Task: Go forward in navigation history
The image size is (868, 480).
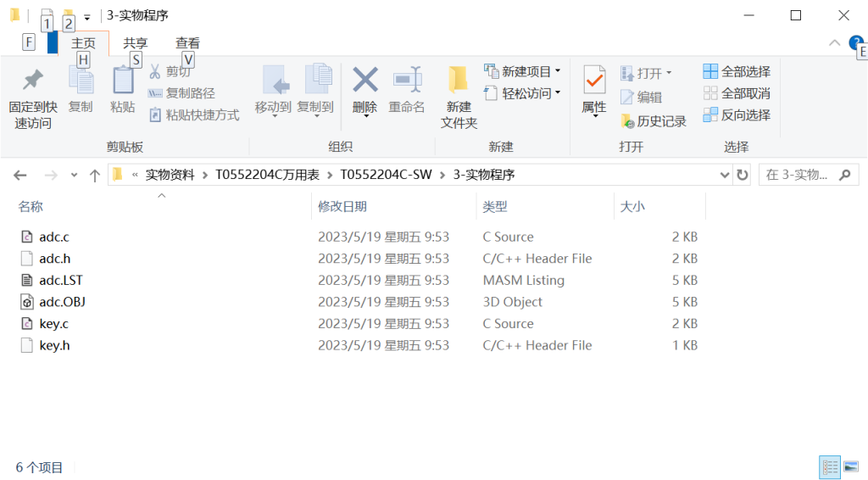Action: pyautogui.click(x=51, y=175)
